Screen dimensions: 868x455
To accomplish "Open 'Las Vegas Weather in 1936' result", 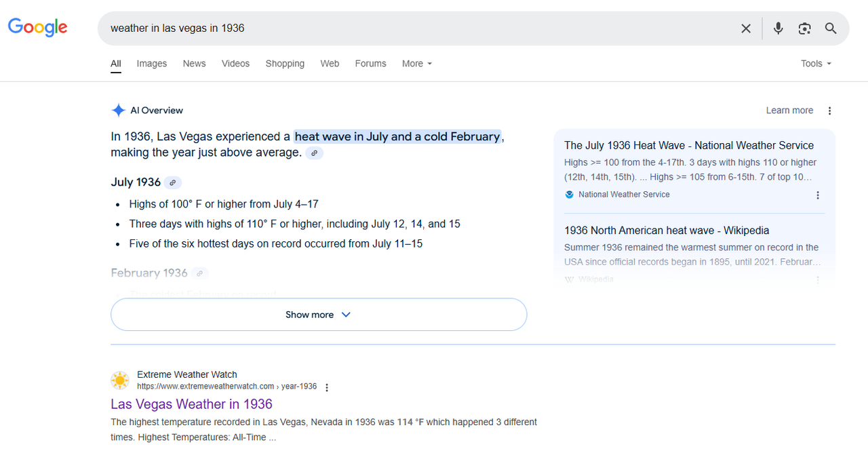I will pyautogui.click(x=191, y=404).
